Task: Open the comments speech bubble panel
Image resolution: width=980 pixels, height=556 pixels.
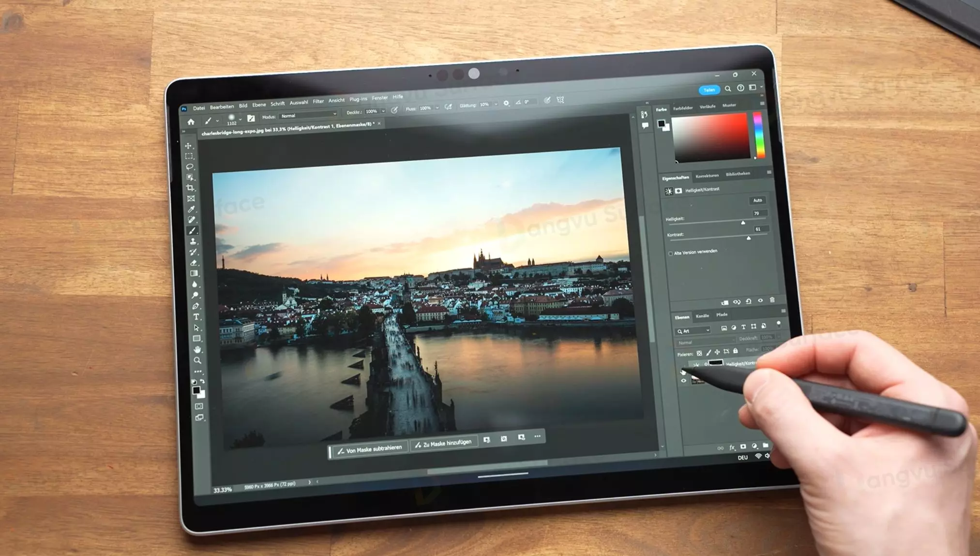Action: click(x=645, y=125)
